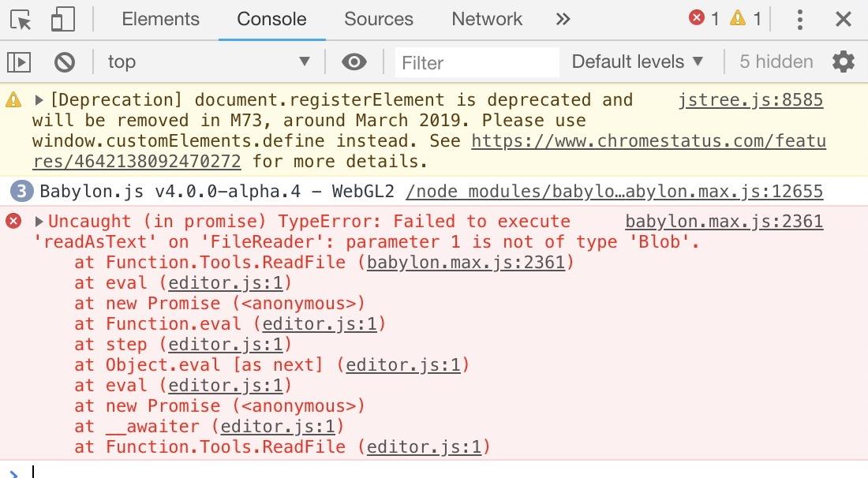Screen dimensions: 868x478
Task: Activate the inspect element picker icon
Action: (21, 20)
